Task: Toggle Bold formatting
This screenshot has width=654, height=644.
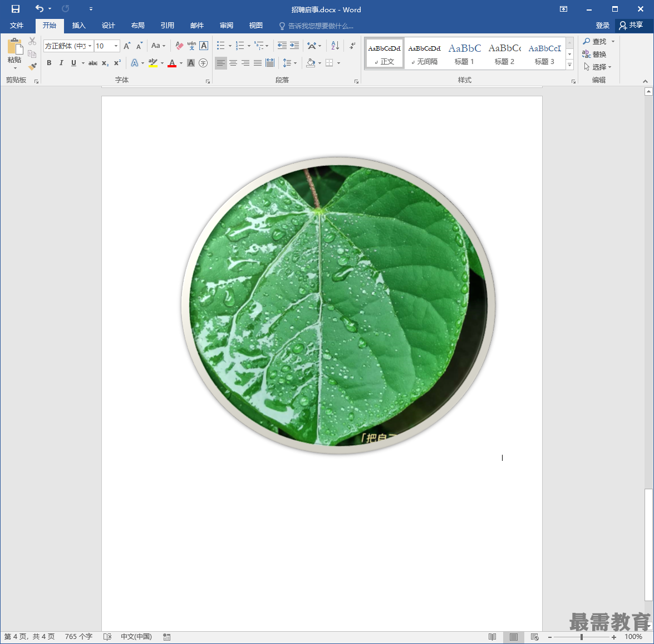Action: coord(49,63)
